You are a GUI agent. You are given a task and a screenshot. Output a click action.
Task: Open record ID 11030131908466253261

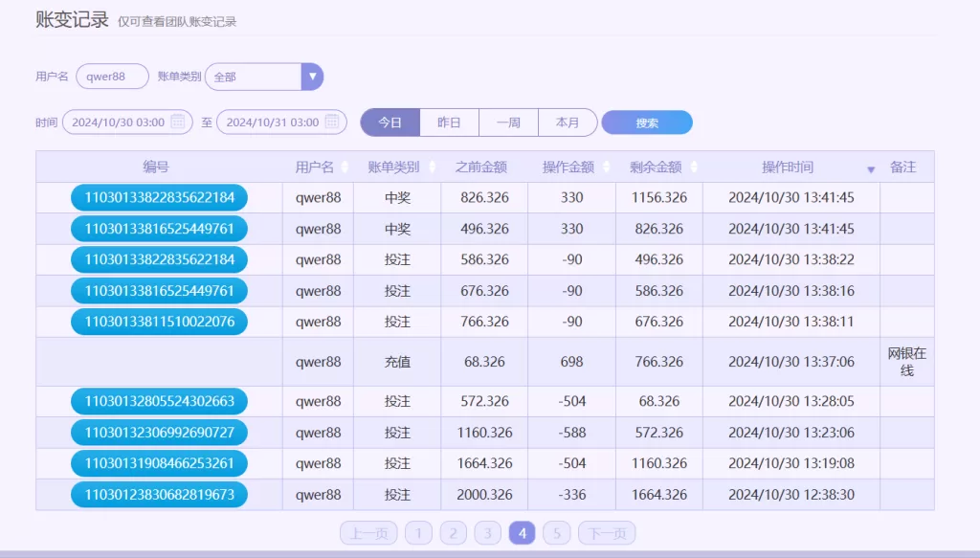click(160, 463)
